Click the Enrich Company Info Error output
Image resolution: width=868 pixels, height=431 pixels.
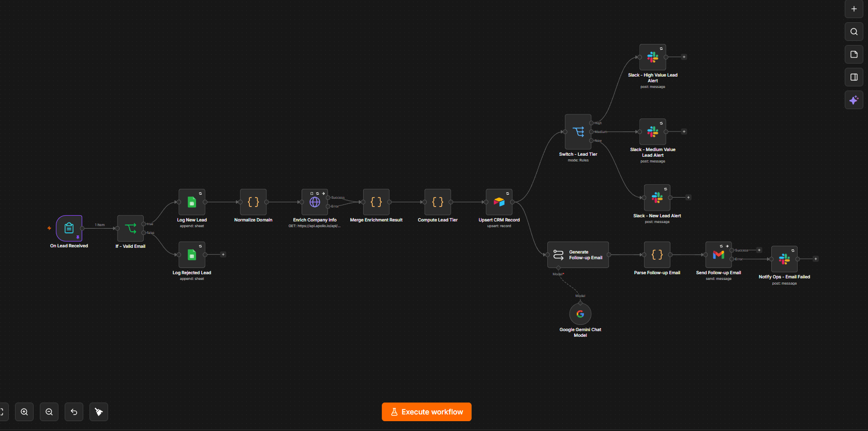328,206
